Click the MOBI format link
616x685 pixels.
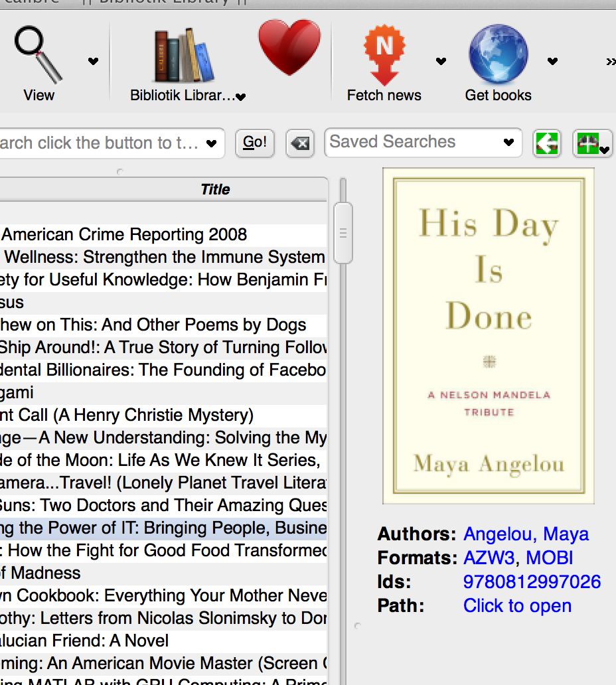coord(549,558)
